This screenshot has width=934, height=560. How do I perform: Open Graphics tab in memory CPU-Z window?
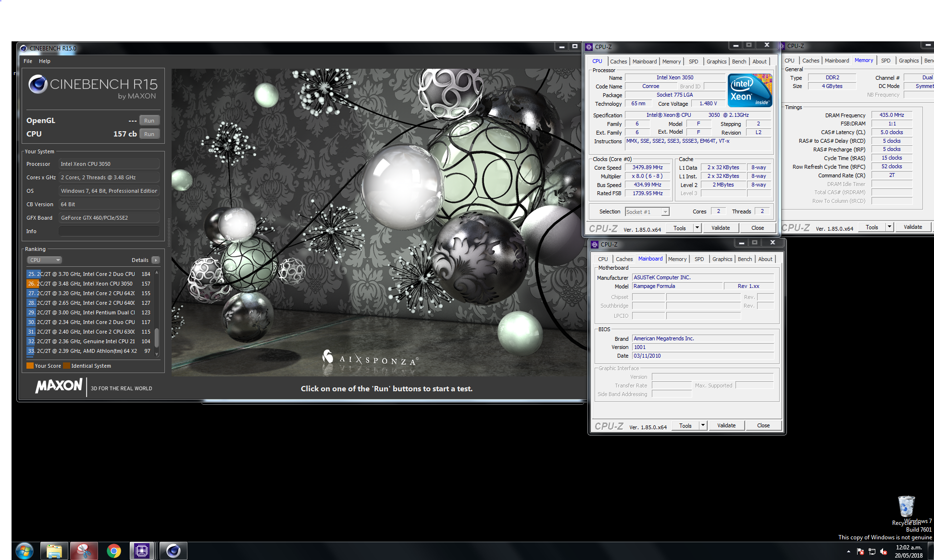pos(909,61)
